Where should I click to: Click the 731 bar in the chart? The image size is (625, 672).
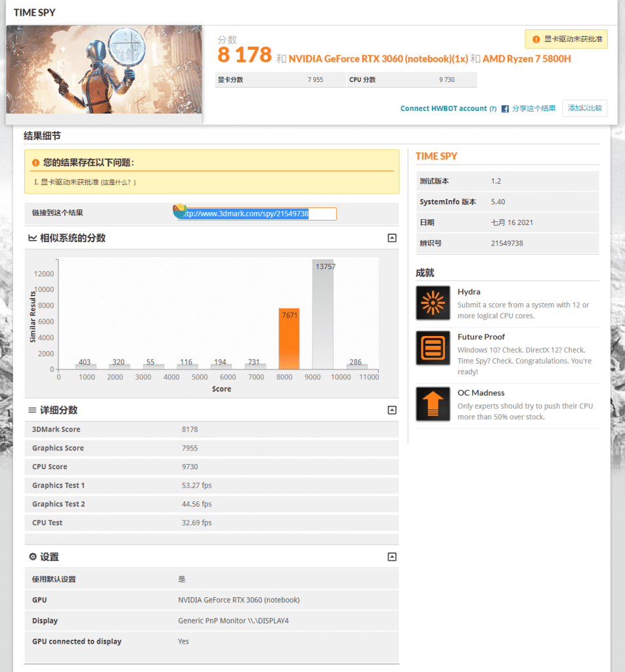coord(255,366)
